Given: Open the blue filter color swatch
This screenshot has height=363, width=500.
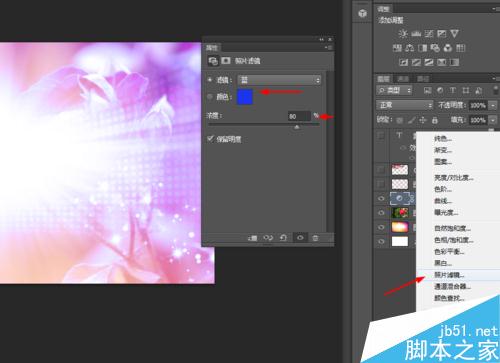Looking at the screenshot, I should 245,97.
